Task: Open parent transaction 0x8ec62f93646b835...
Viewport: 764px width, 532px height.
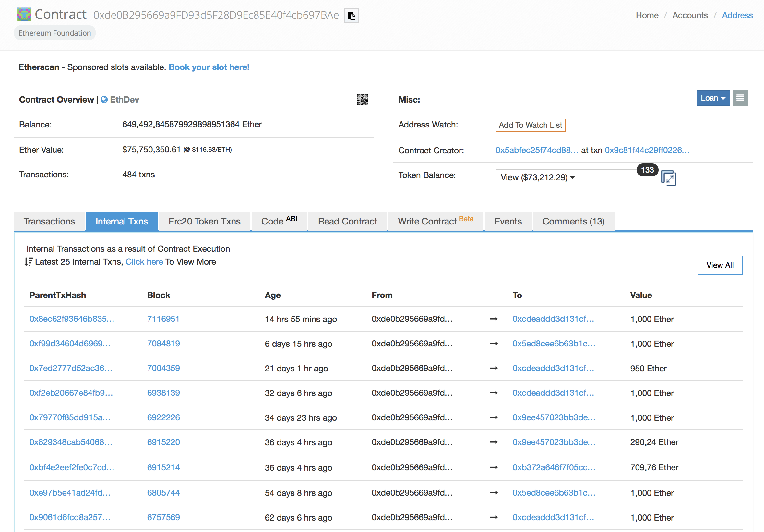Action: pos(72,319)
